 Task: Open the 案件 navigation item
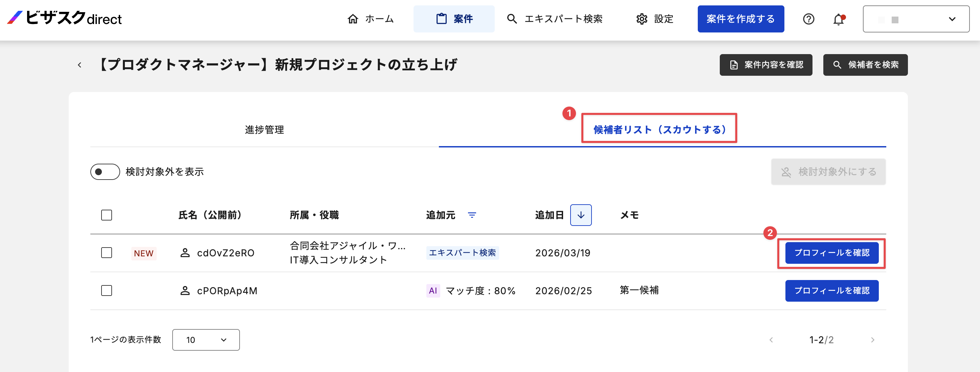(454, 19)
